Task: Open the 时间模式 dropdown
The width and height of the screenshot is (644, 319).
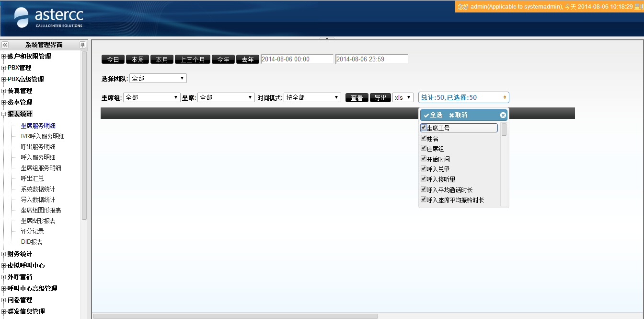Action: (x=312, y=97)
